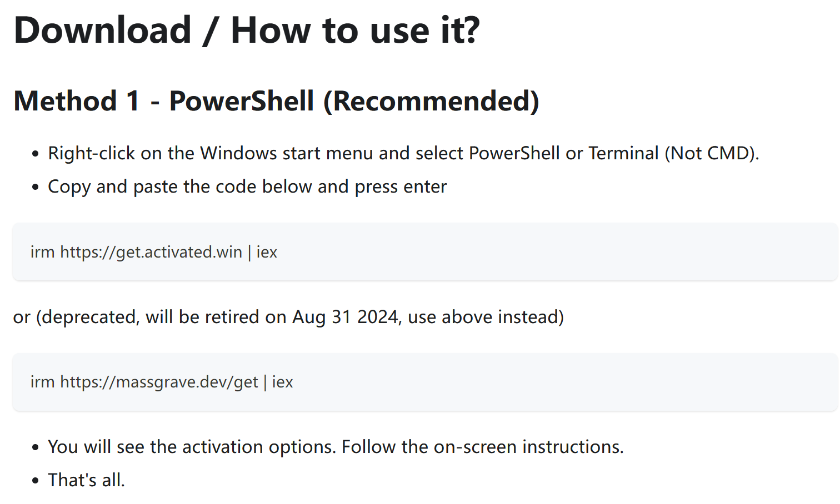Screen dimensions: 840x504
Task: Click the 'Right-click on the Windows start menu' bullet
Action: tap(403, 153)
